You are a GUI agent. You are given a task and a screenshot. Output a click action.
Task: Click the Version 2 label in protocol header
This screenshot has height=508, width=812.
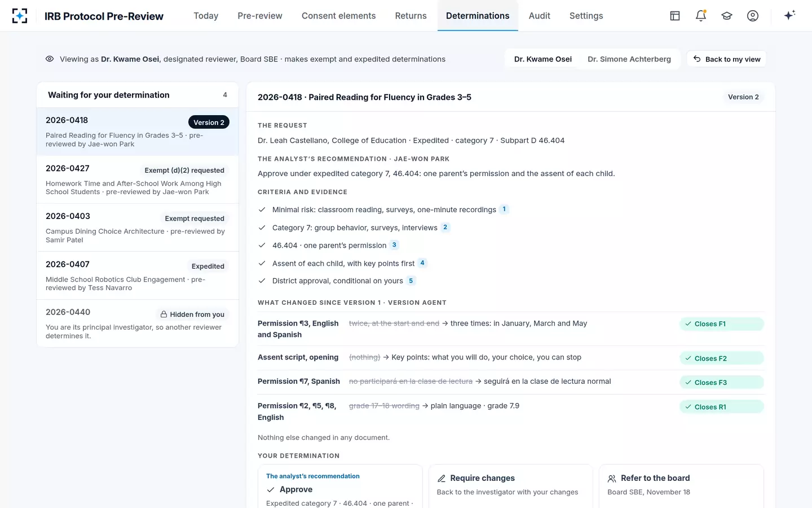pyautogui.click(x=743, y=97)
